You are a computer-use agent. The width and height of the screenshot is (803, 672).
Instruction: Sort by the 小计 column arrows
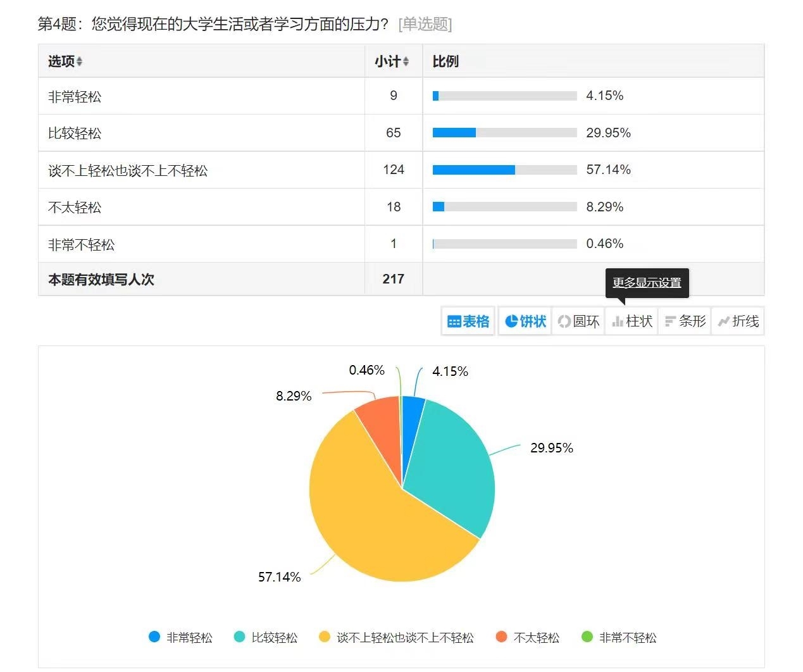(x=406, y=62)
